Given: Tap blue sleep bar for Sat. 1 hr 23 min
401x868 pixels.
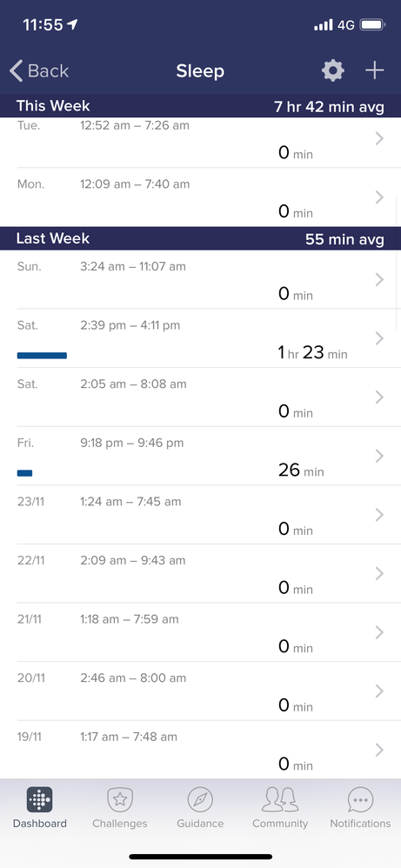Looking at the screenshot, I should click(42, 356).
